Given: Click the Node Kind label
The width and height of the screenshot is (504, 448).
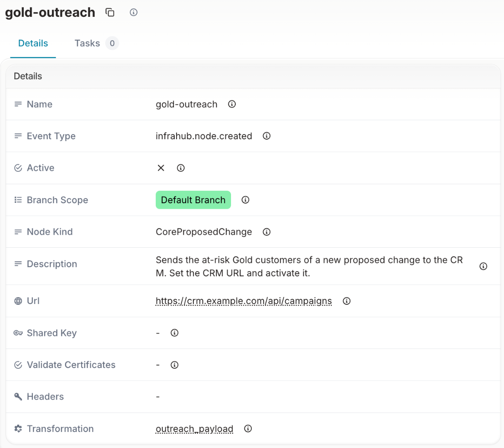Looking at the screenshot, I should tap(49, 232).
